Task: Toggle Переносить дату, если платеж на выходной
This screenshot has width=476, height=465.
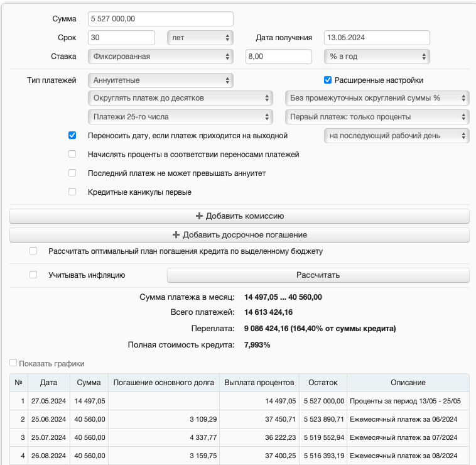Action: tap(72, 136)
